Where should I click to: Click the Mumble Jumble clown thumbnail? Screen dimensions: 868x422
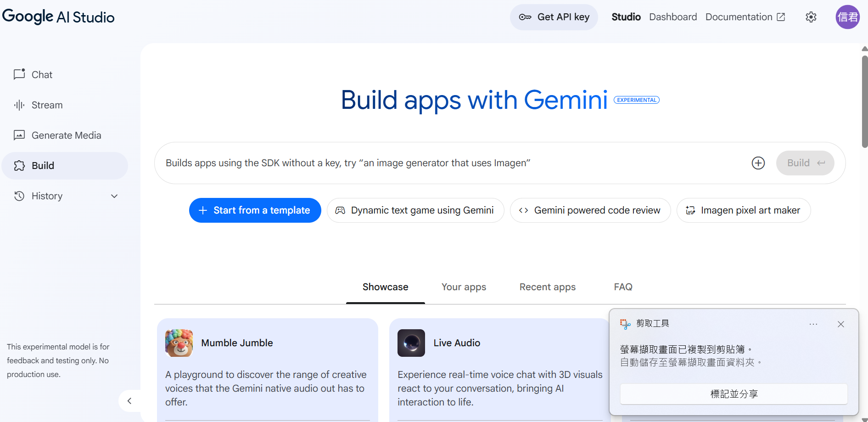pyautogui.click(x=179, y=343)
